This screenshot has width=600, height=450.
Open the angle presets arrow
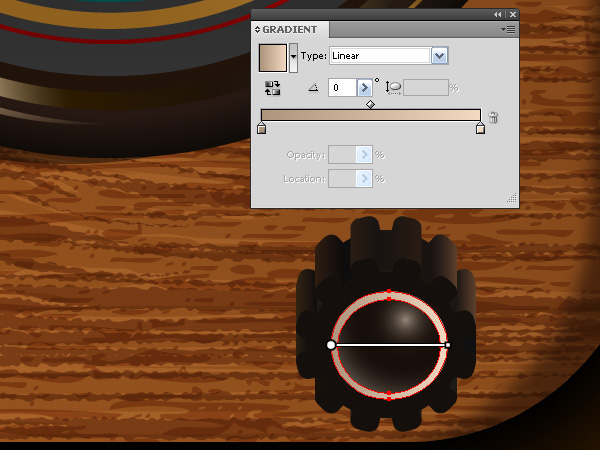click(x=364, y=88)
